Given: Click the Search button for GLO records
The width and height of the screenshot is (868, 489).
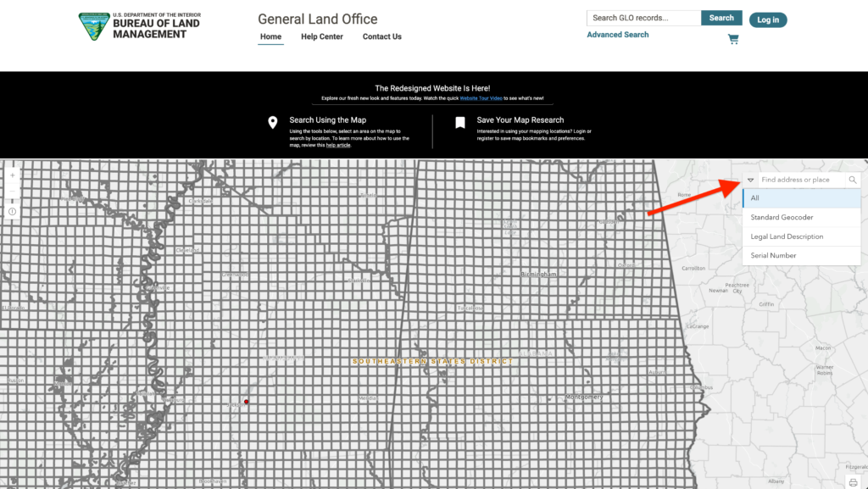Looking at the screenshot, I should 721,18.
